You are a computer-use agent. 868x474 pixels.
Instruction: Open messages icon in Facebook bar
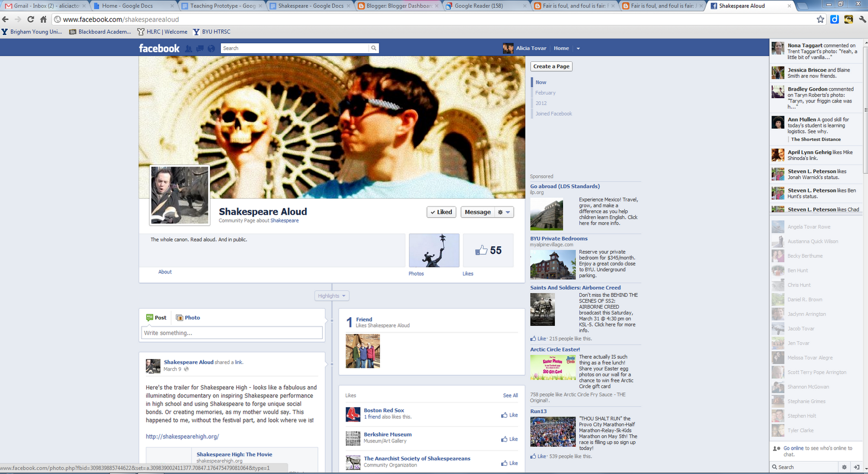point(200,48)
